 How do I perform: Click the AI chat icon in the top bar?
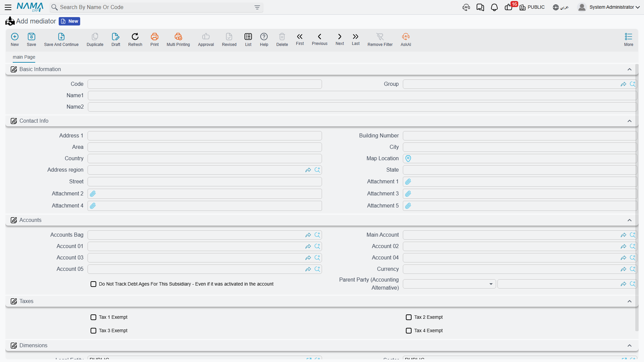pyautogui.click(x=466, y=7)
